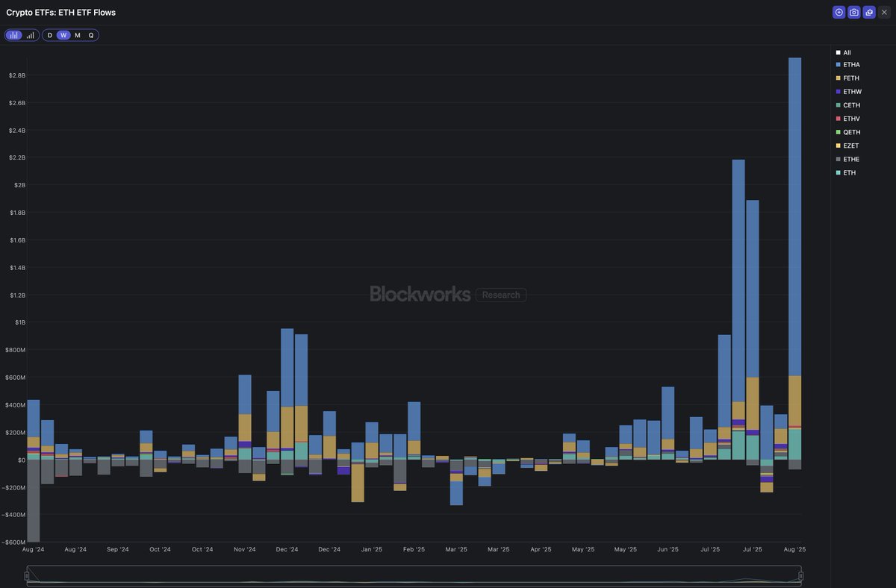Click the white All legend square
This screenshot has height=588, width=896.
coord(839,52)
